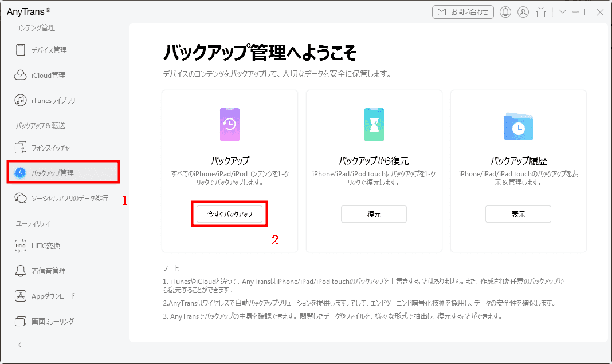
Task: Click the iCloud管理 cloud icon
Action: pyautogui.click(x=20, y=75)
